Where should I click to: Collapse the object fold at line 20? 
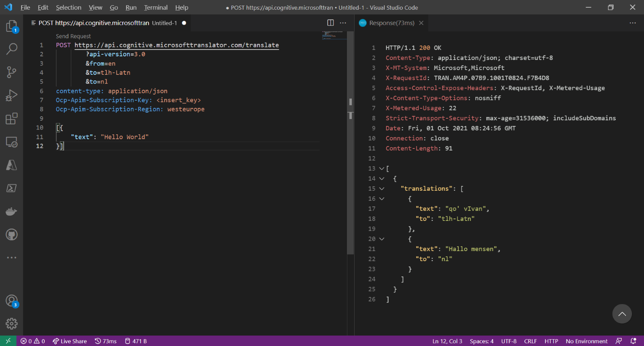click(382, 239)
